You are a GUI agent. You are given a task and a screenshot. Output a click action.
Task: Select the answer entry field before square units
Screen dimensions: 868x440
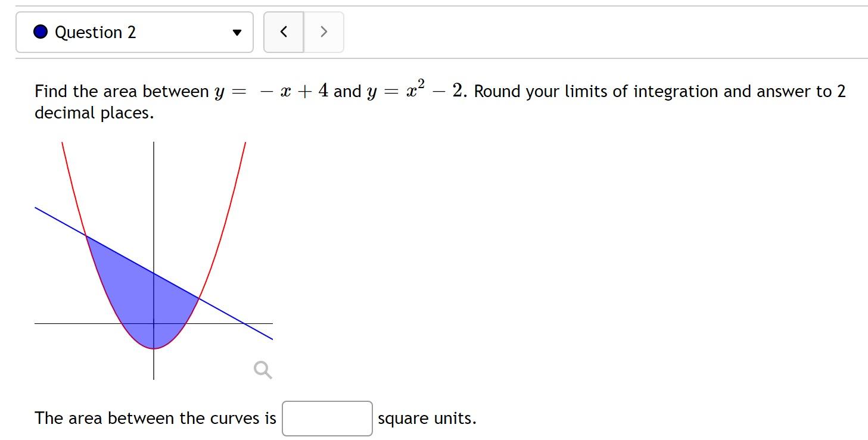[x=326, y=419]
